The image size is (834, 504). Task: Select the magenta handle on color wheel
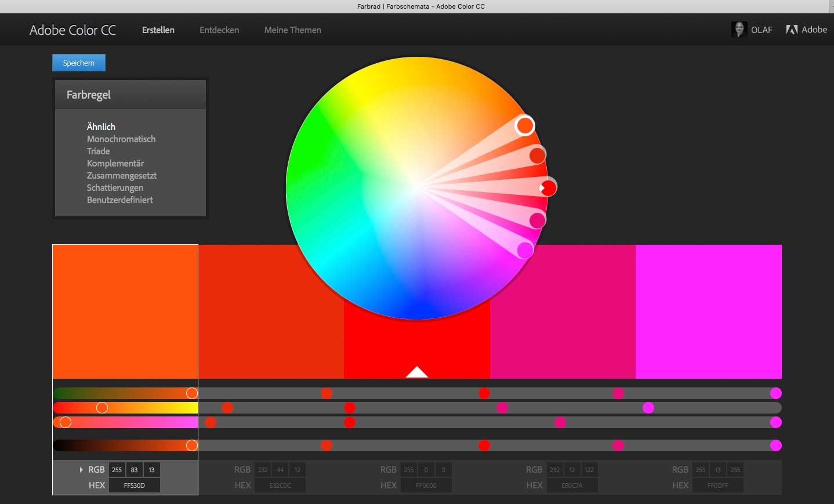click(525, 250)
